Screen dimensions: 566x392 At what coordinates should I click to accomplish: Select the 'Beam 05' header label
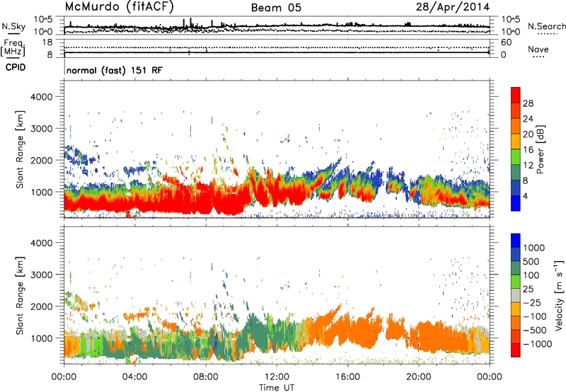pos(276,8)
